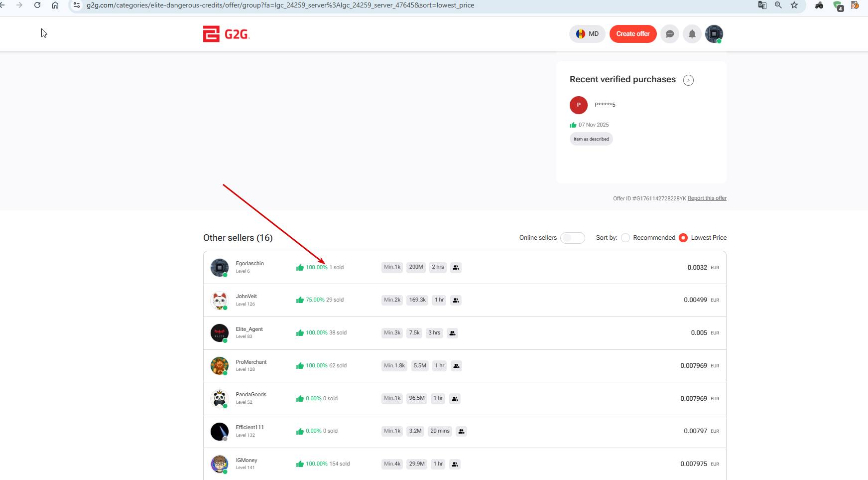Click the 75.00% rating text
Image resolution: width=868 pixels, height=480 pixels.
tap(315, 300)
